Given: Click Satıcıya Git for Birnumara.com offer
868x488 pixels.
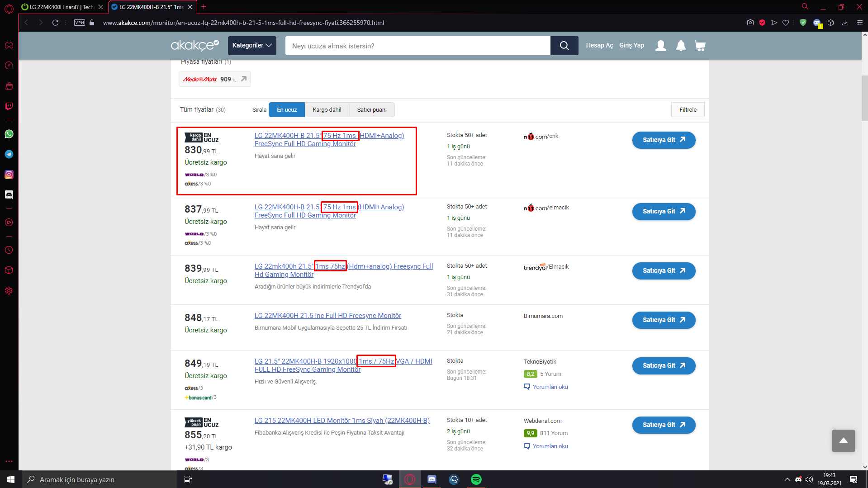Looking at the screenshot, I should 664,320.
